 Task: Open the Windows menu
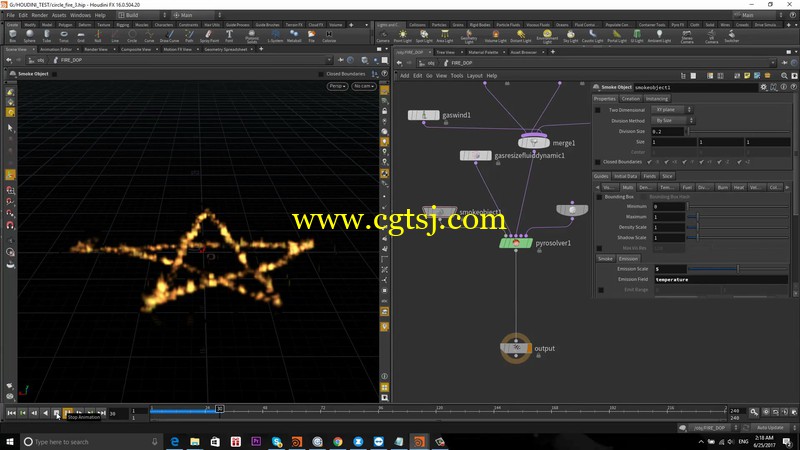coord(80,15)
